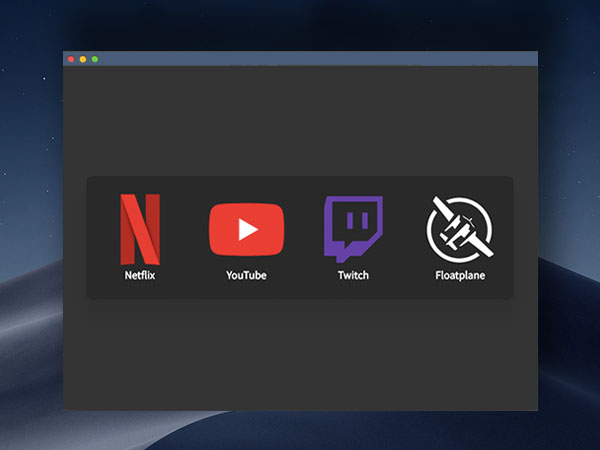600x450 pixels.
Task: Click the 'YouTube' text label
Action: tap(246, 275)
